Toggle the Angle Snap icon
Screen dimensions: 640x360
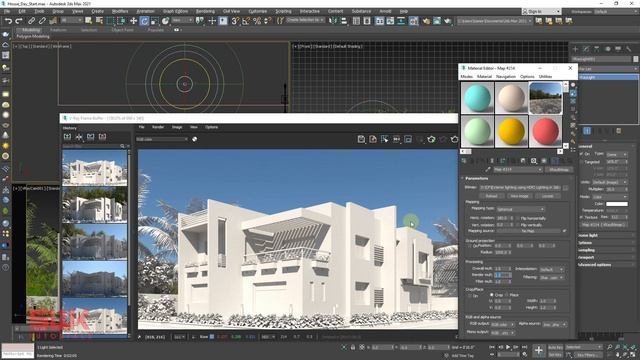point(246,21)
